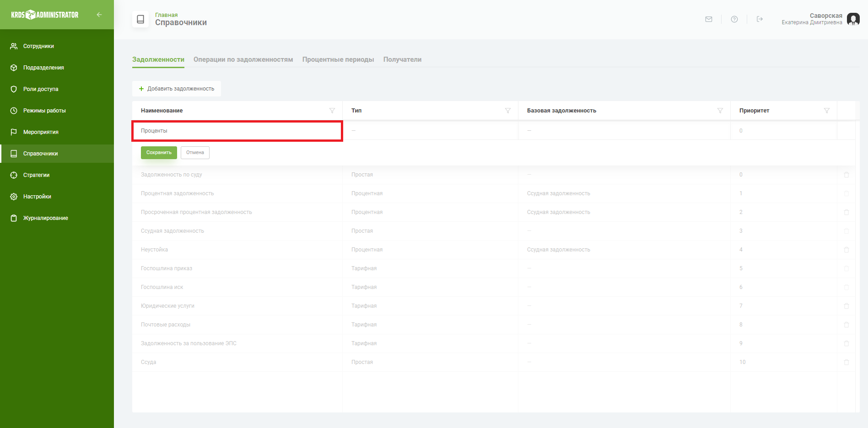Open the filter for Наименование column
Screen dimensions: 868x428
(x=332, y=111)
